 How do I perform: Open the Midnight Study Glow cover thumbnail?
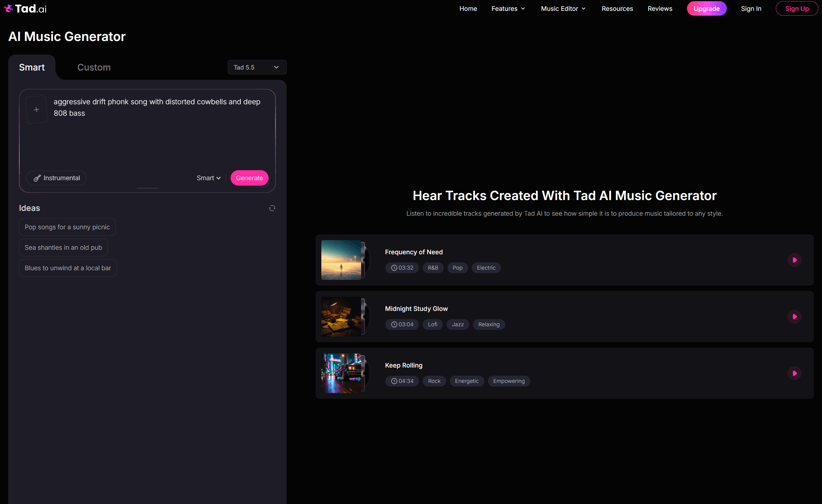[x=341, y=317]
